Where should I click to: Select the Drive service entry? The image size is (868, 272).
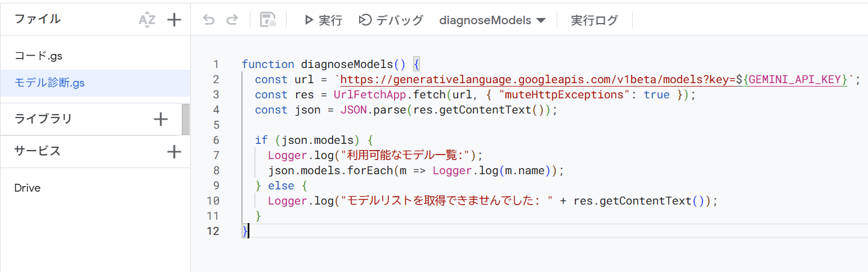[x=28, y=188]
